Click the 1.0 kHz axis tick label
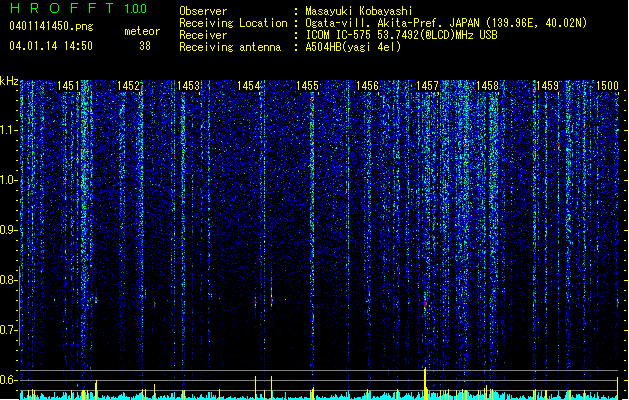The image size is (629, 400). (8, 180)
